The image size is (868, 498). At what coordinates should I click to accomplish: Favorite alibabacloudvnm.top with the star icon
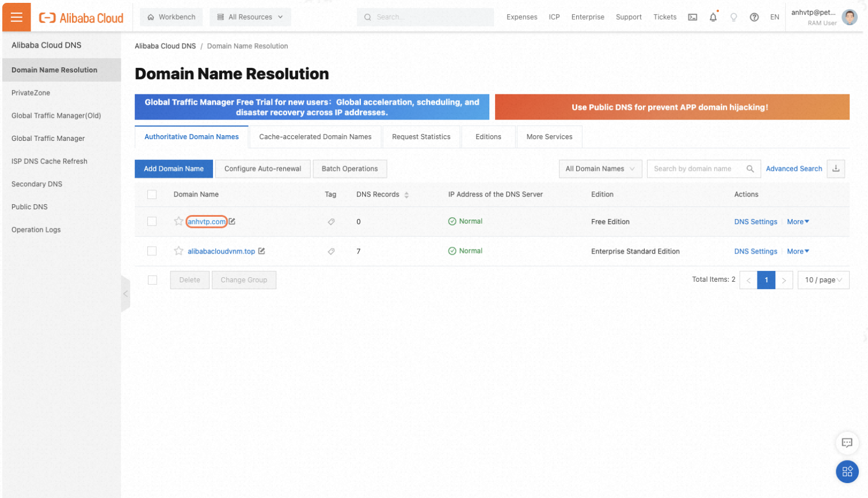[178, 251]
